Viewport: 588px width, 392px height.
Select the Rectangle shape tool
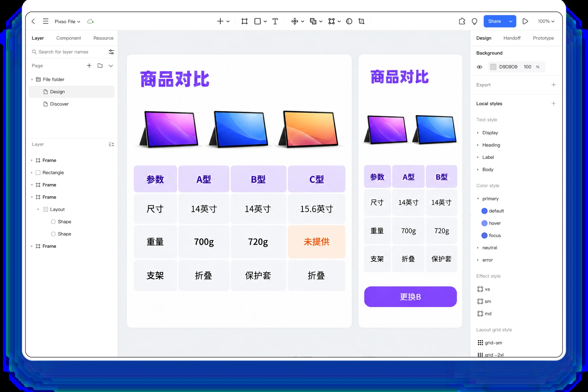[258, 21]
